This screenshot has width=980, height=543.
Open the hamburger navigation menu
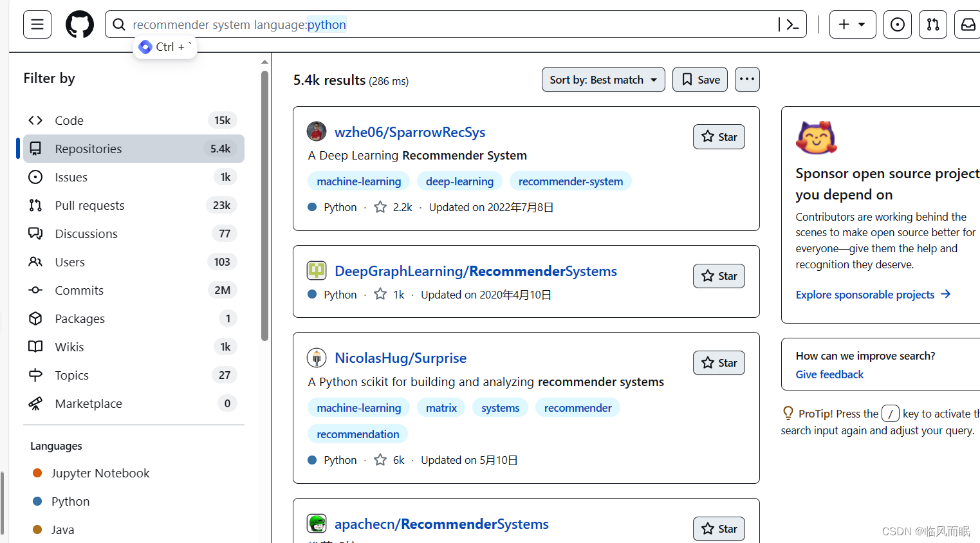pos(37,24)
